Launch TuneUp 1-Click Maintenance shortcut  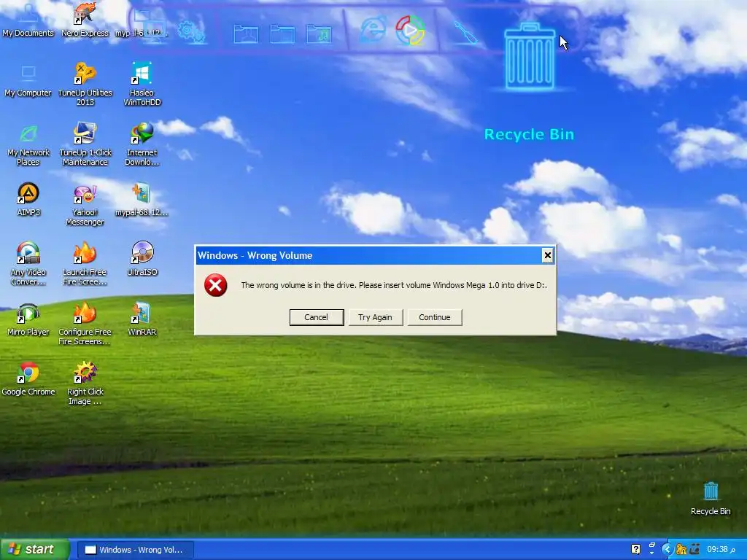point(85,144)
